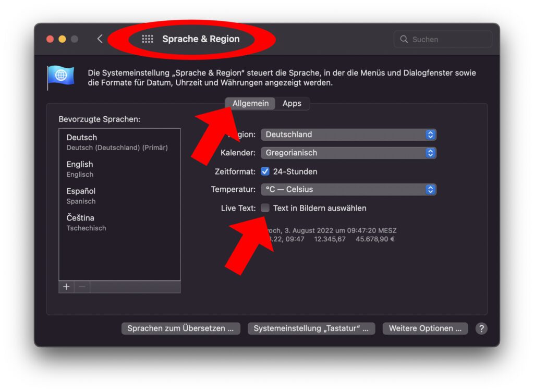The height and width of the screenshot is (392, 534).
Task: Click the minus button below the language list
Action: (81, 287)
